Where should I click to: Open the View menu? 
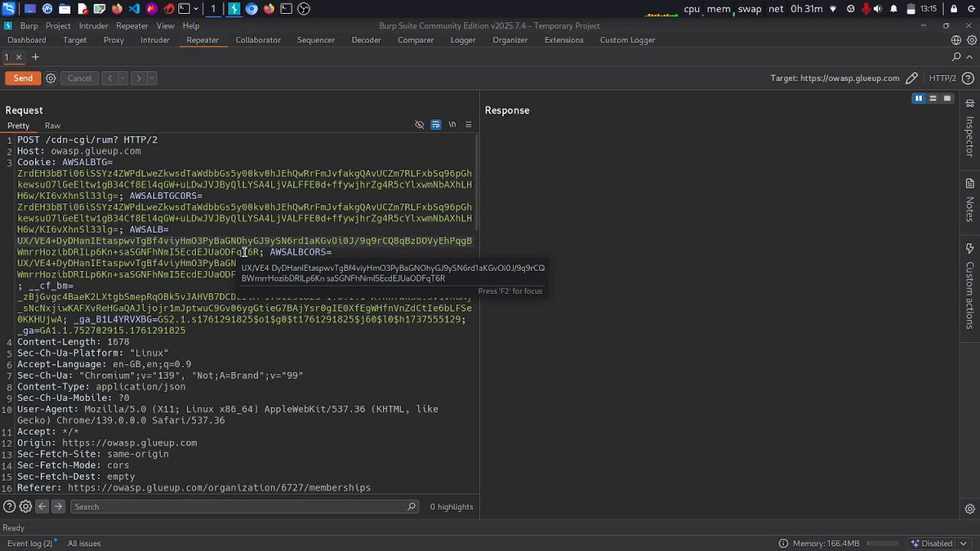(165, 26)
